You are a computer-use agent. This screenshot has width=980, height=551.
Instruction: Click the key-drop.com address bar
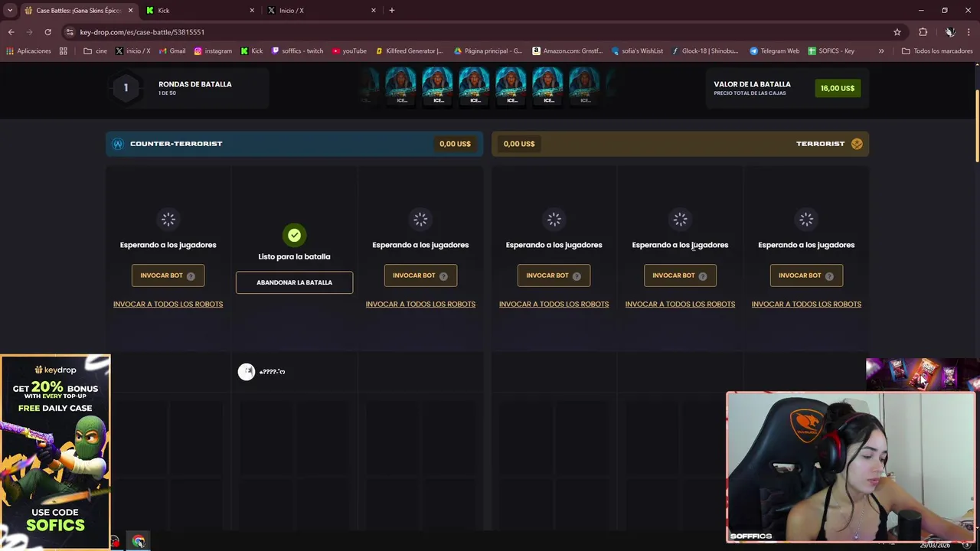click(x=475, y=32)
